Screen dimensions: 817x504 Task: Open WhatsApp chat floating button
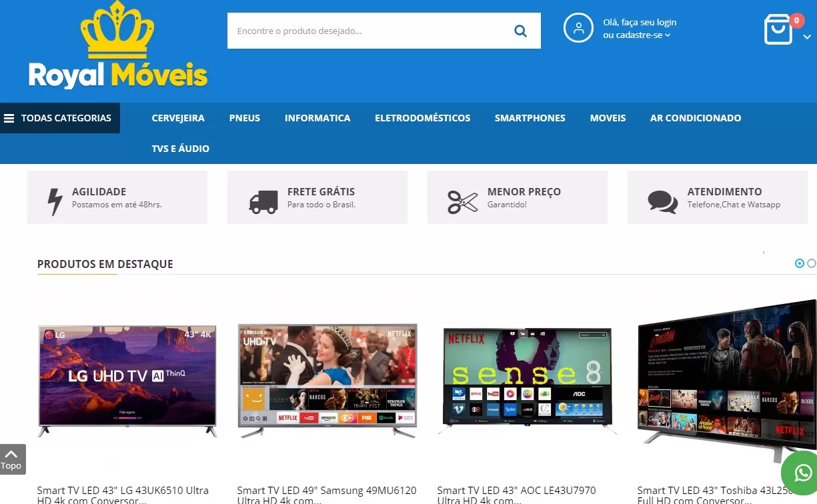[802, 473]
